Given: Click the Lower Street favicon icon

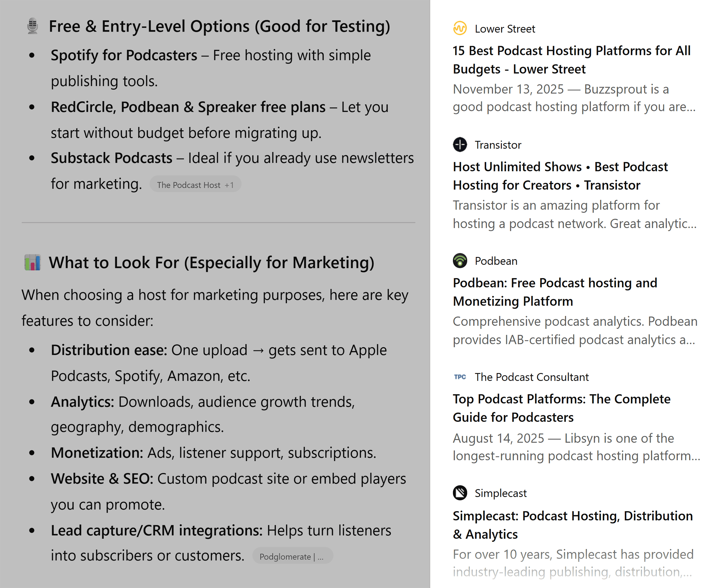Looking at the screenshot, I should pyautogui.click(x=460, y=28).
